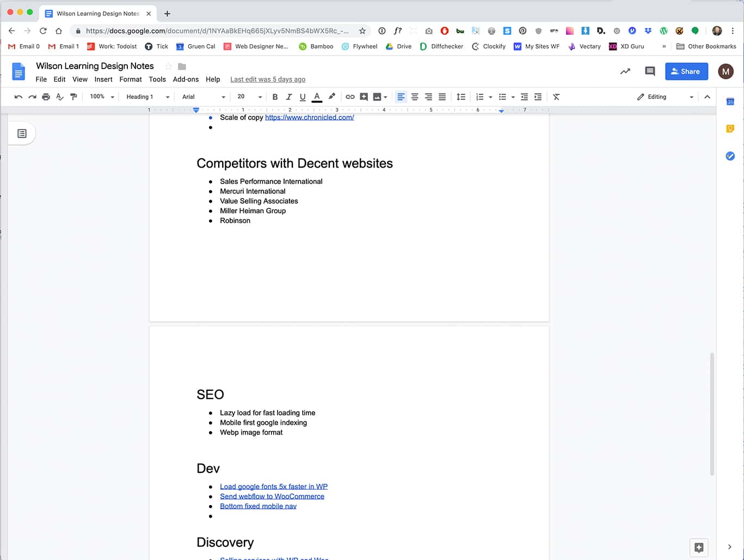Viewport: 744px width, 560px height.
Task: Click the blue Share button
Action: [686, 71]
